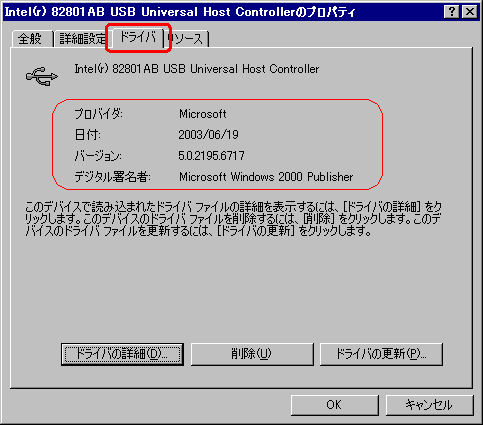Screen dimensions: 483x425
Task: Select the ドライバ tab
Action: pyautogui.click(x=138, y=37)
